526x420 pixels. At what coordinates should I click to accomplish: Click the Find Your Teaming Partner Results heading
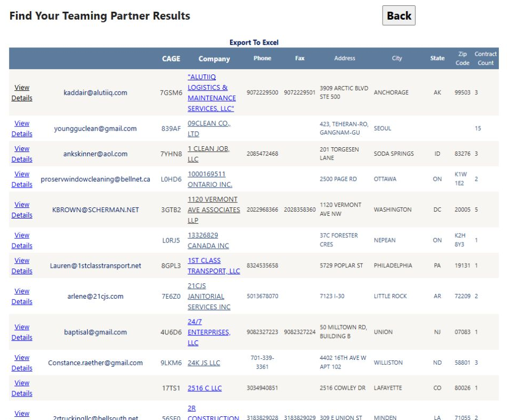point(100,16)
